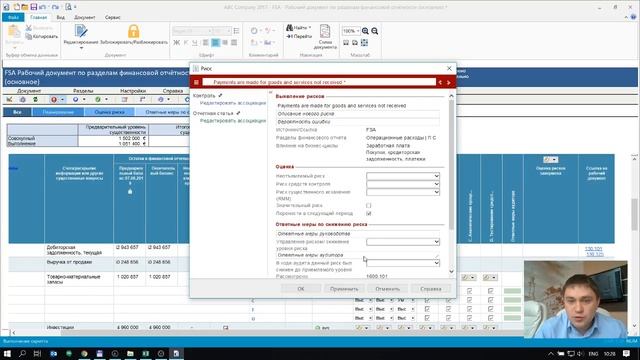
Task: Click the zoom out magnifier icon
Action: [375, 31]
